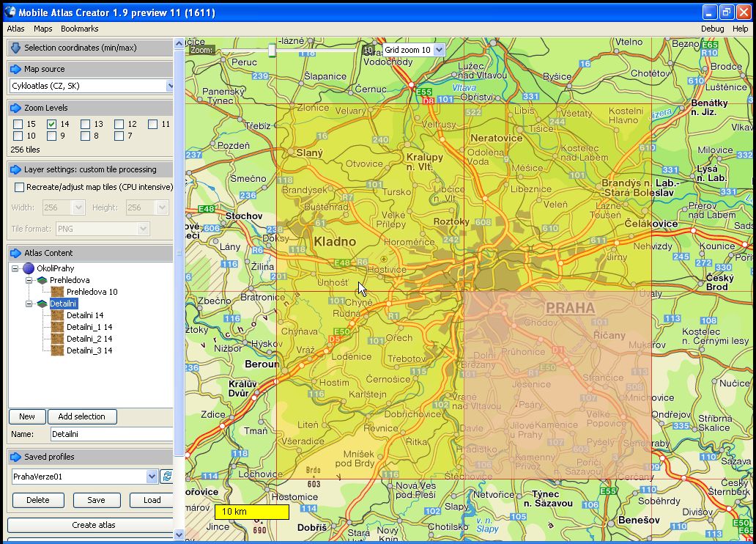756x544 pixels.
Task: Open the Bookmarks menu
Action: pyautogui.click(x=80, y=29)
